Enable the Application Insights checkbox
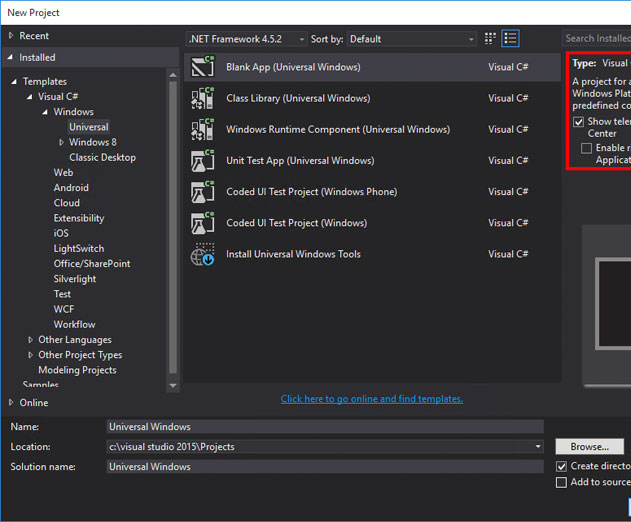The image size is (631, 522). [x=586, y=148]
